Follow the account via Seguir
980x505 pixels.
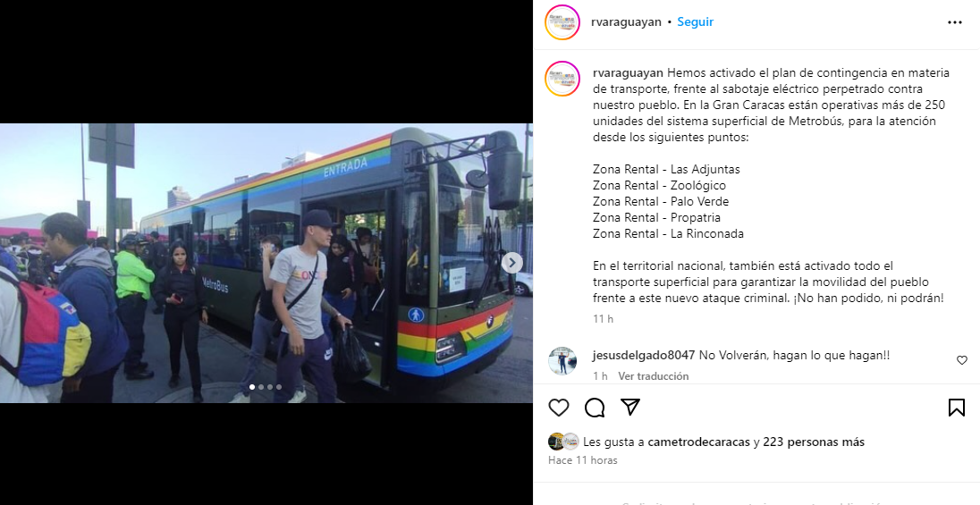pos(695,21)
